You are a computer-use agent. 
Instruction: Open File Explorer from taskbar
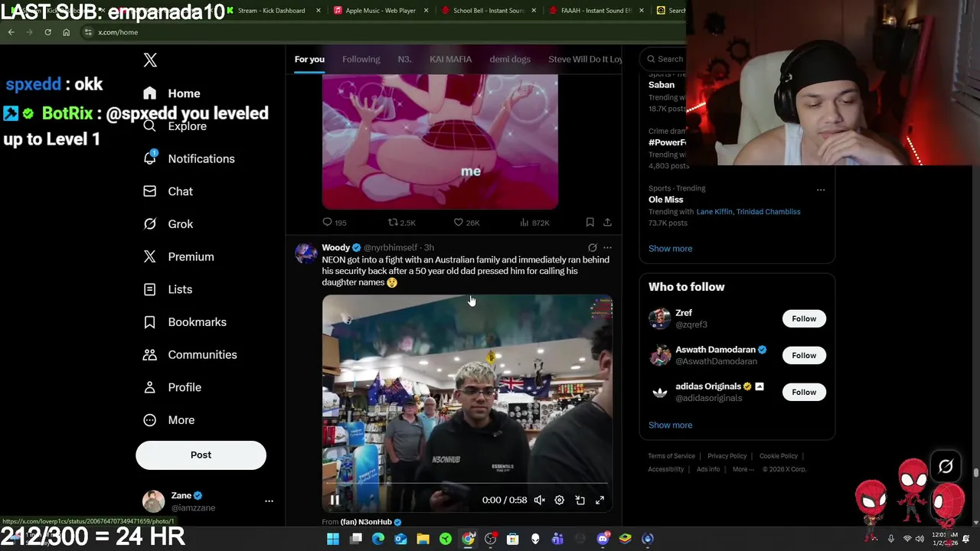[423, 539]
